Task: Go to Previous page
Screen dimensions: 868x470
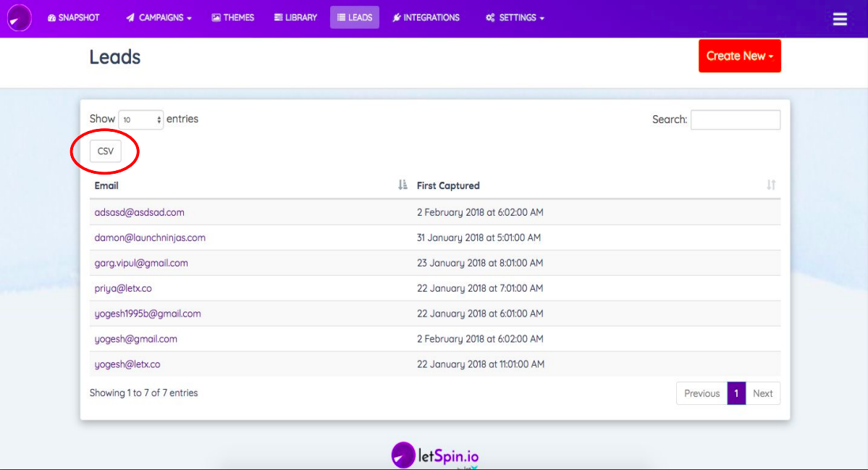Action: 701,394
